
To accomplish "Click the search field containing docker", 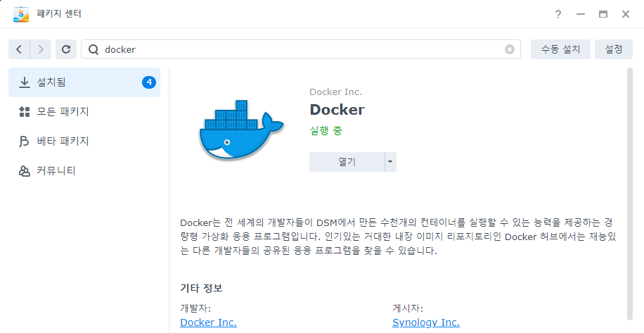I will tap(301, 49).
